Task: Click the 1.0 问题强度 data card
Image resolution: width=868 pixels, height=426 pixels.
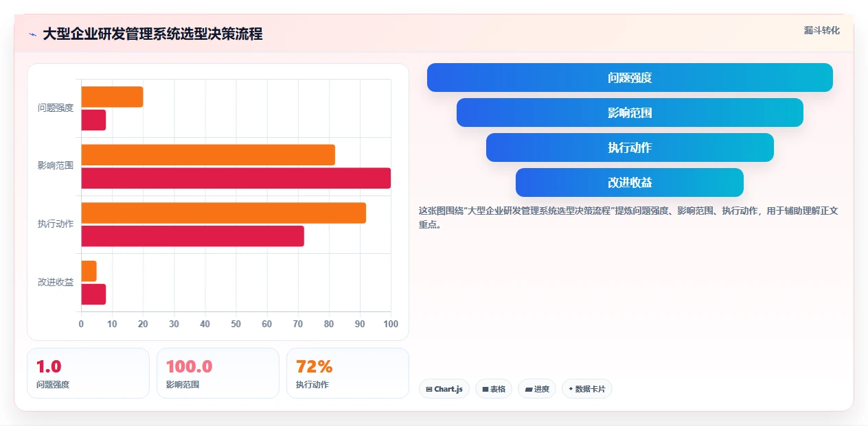Action: pyautogui.click(x=88, y=373)
